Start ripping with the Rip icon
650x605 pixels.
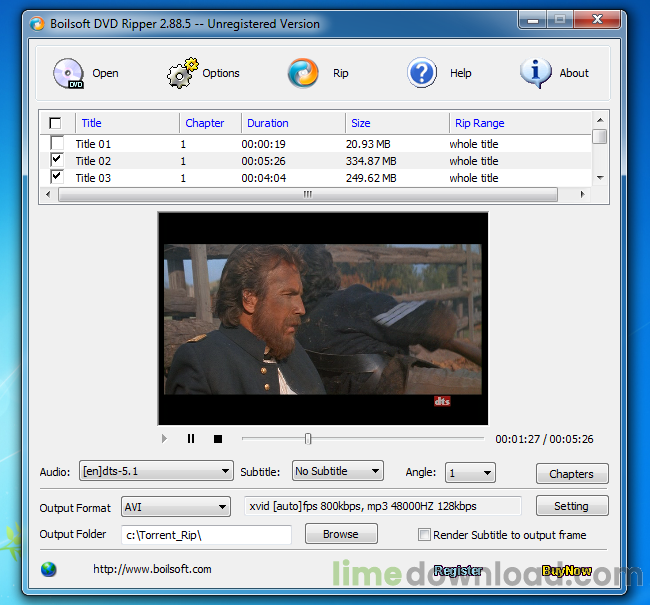[303, 73]
